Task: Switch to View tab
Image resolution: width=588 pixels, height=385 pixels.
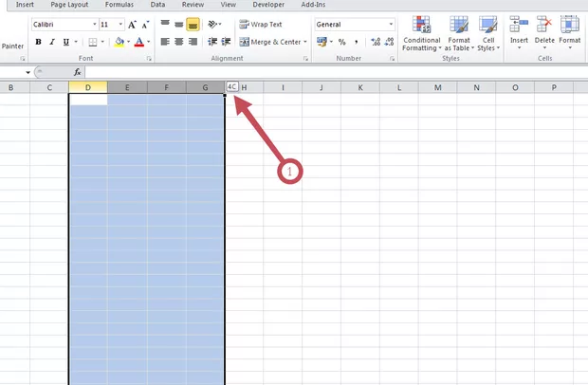Action: 228,5
